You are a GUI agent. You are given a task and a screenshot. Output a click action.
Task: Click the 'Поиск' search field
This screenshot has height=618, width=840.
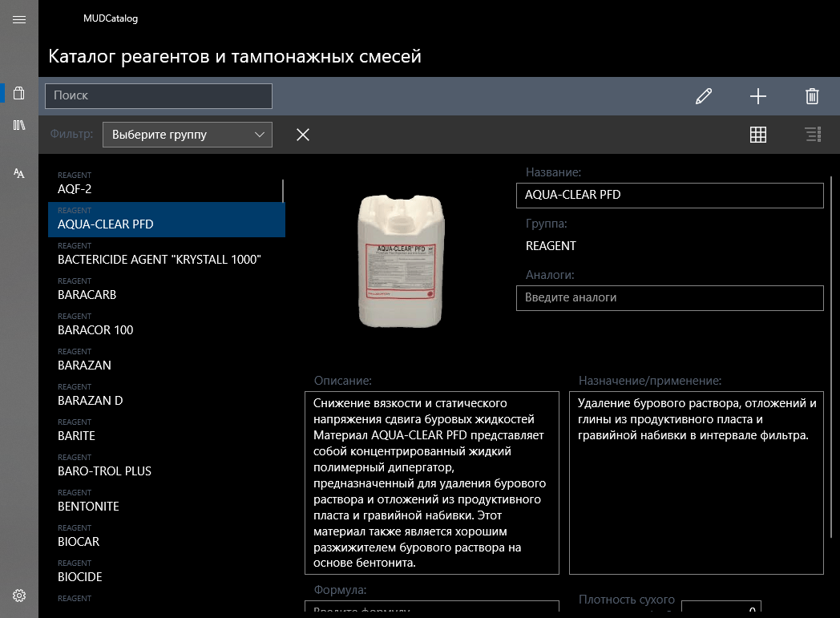tap(159, 96)
